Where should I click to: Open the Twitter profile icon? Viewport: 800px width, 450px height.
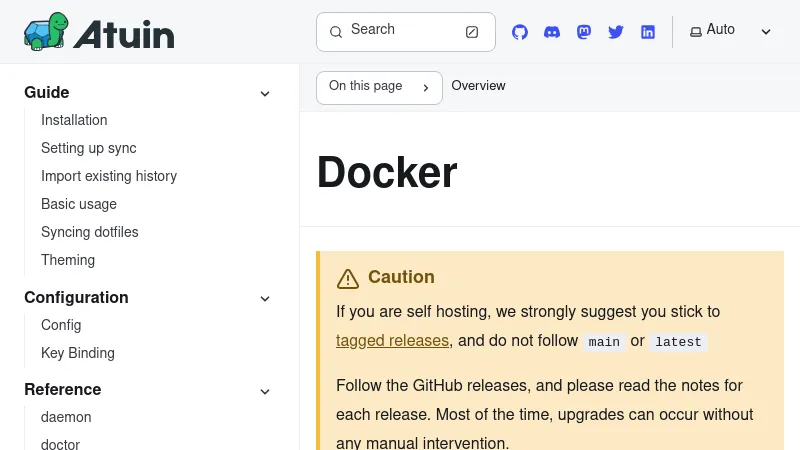pyautogui.click(x=616, y=32)
